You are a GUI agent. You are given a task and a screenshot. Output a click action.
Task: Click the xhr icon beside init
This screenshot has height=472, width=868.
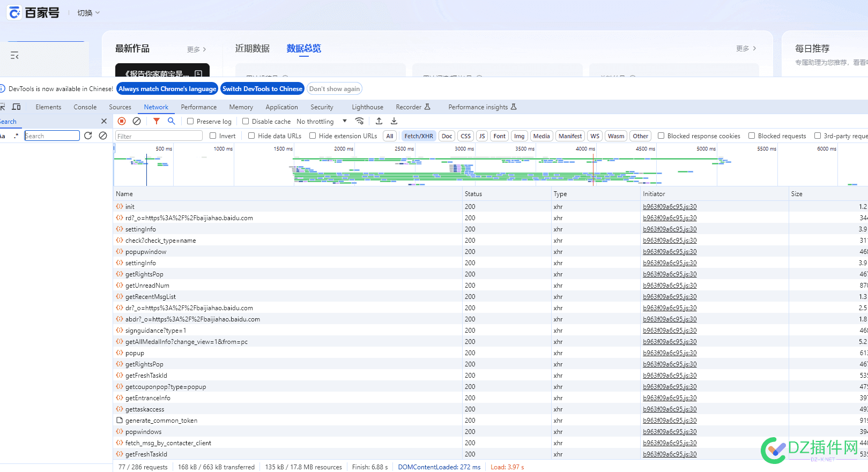(120, 206)
